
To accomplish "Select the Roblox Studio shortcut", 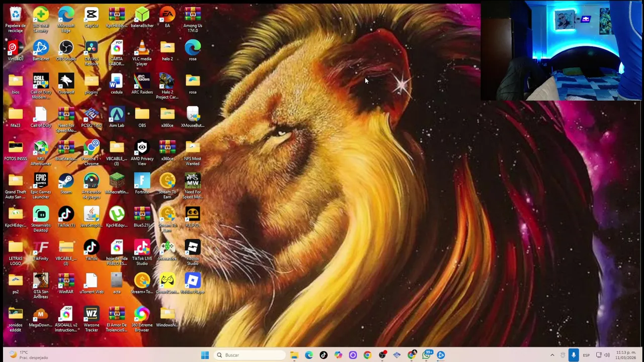I will [x=193, y=252].
